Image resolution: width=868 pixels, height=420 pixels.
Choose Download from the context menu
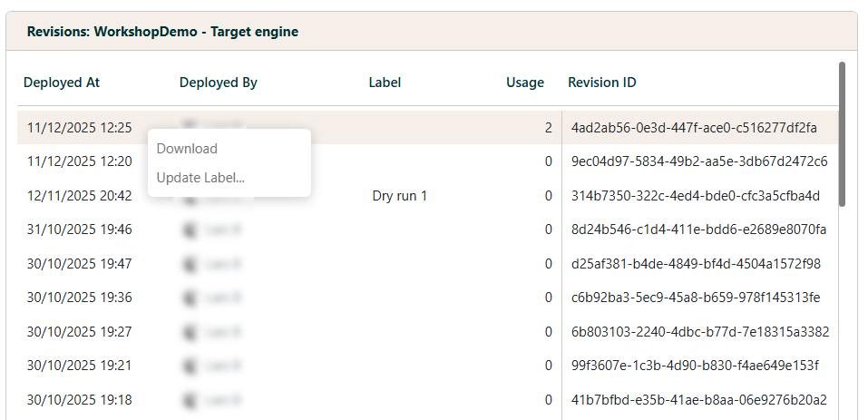pyautogui.click(x=187, y=149)
